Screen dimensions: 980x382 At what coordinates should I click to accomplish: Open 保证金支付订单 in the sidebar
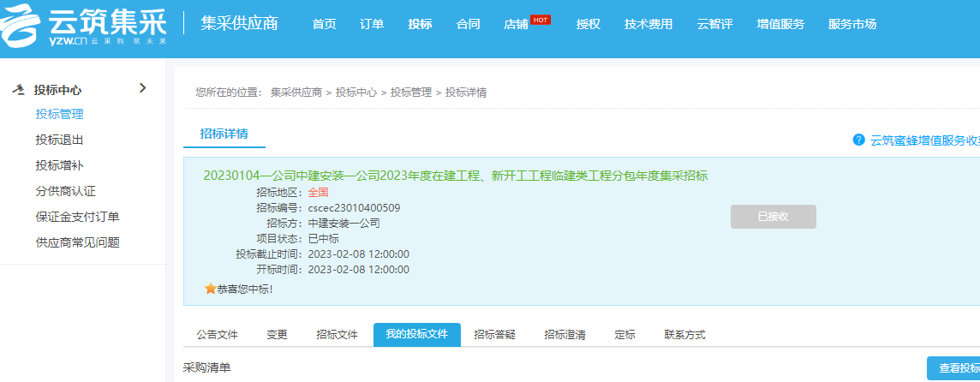click(77, 217)
